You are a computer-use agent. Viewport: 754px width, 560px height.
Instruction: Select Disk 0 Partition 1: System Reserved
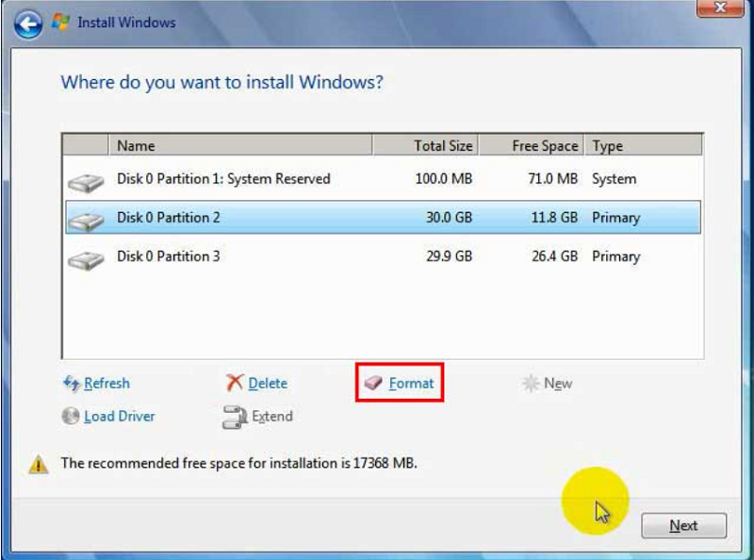[223, 179]
